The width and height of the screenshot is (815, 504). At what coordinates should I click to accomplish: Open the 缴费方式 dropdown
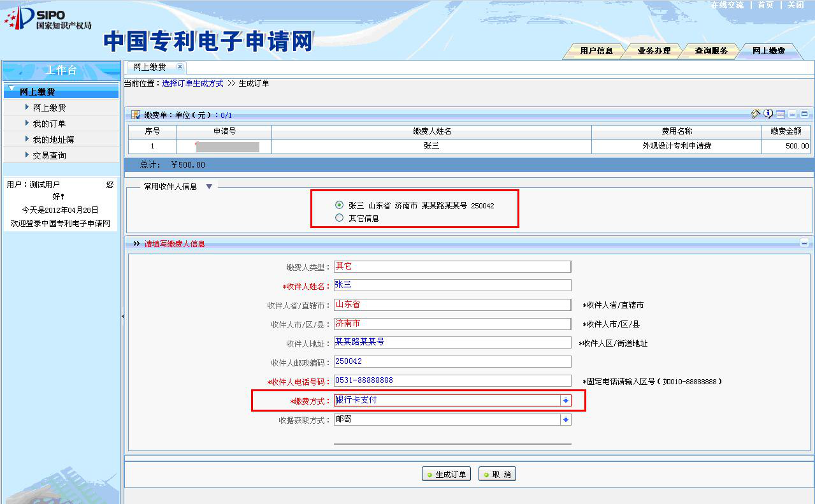coord(565,400)
